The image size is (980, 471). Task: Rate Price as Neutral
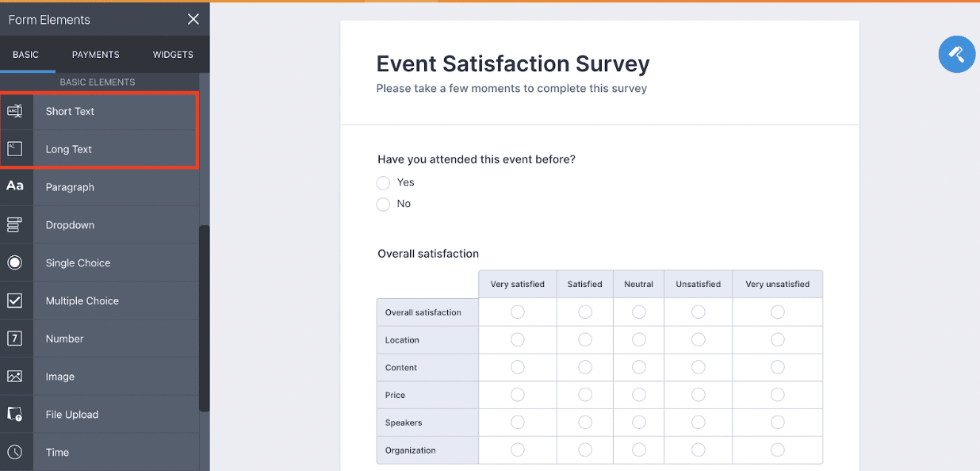point(638,395)
